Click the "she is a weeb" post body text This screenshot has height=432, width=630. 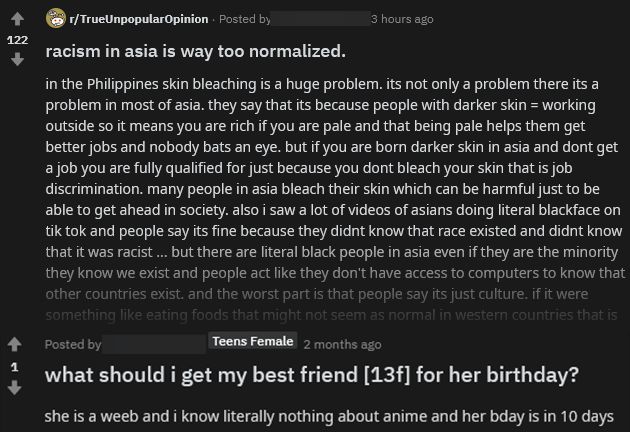[329, 415]
